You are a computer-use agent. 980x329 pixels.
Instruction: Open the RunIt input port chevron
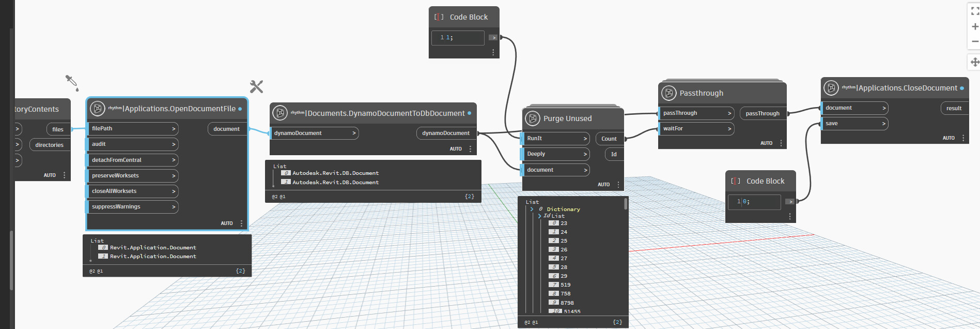[585, 138]
